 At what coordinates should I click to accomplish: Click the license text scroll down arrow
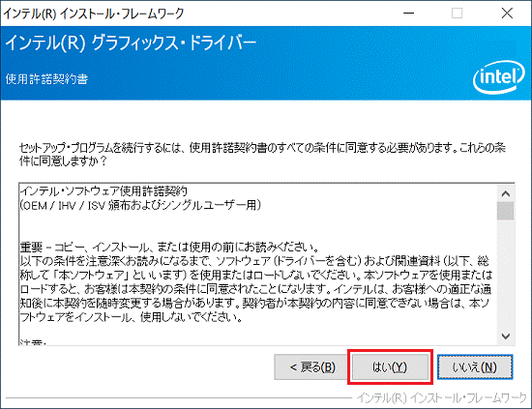(506, 336)
